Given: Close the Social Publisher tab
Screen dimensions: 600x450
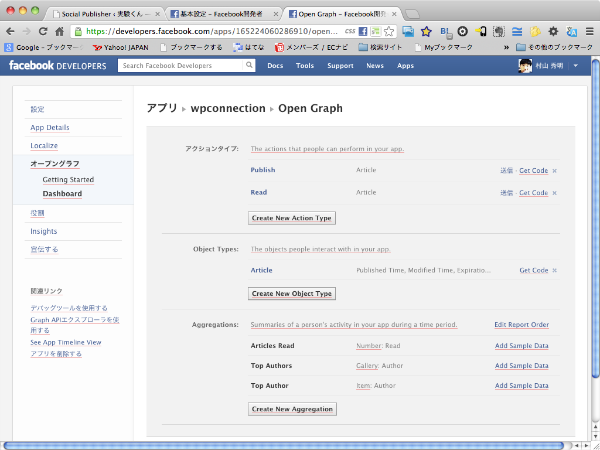Looking at the screenshot, I should click(x=157, y=14).
